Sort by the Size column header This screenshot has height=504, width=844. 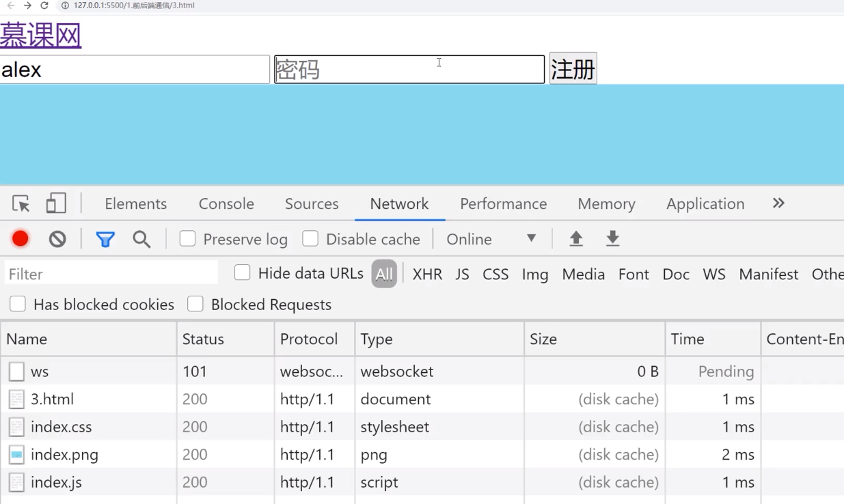click(595, 339)
